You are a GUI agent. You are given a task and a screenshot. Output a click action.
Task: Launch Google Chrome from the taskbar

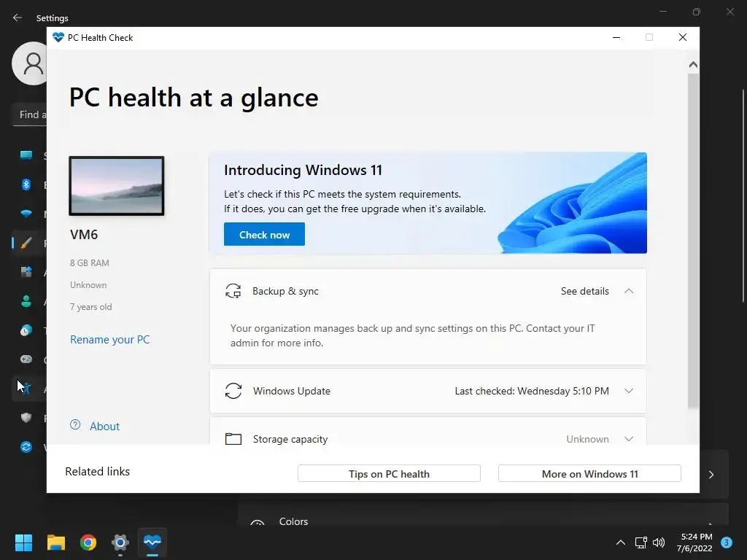(88, 542)
